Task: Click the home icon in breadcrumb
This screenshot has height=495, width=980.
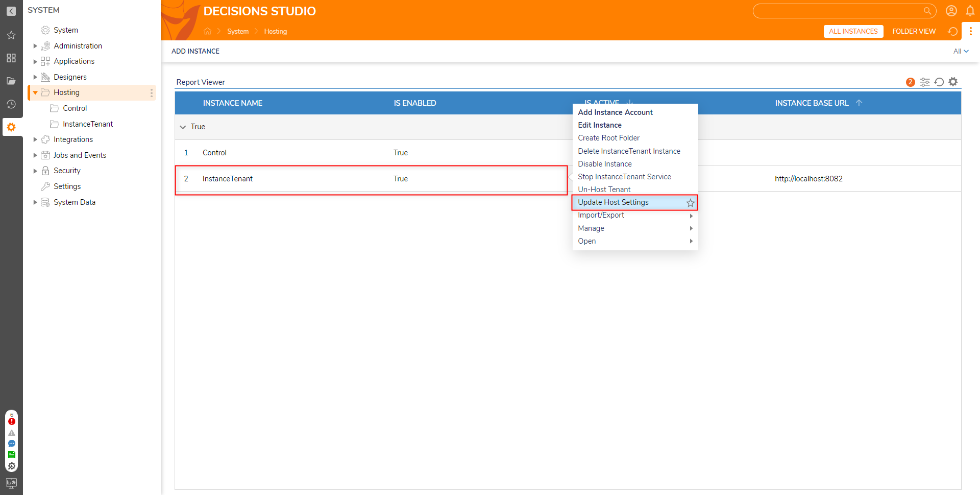Action: pos(207,31)
